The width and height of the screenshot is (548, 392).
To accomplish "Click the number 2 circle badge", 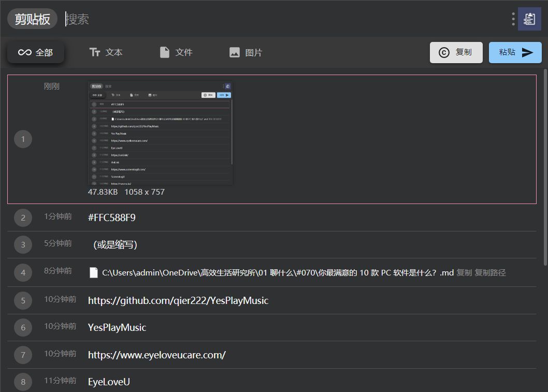I will 23,218.
